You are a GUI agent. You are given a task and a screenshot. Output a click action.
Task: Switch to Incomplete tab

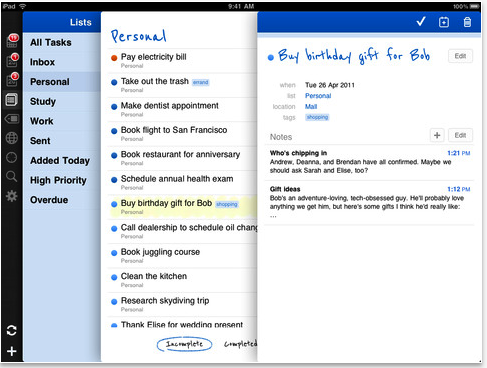pos(184,344)
